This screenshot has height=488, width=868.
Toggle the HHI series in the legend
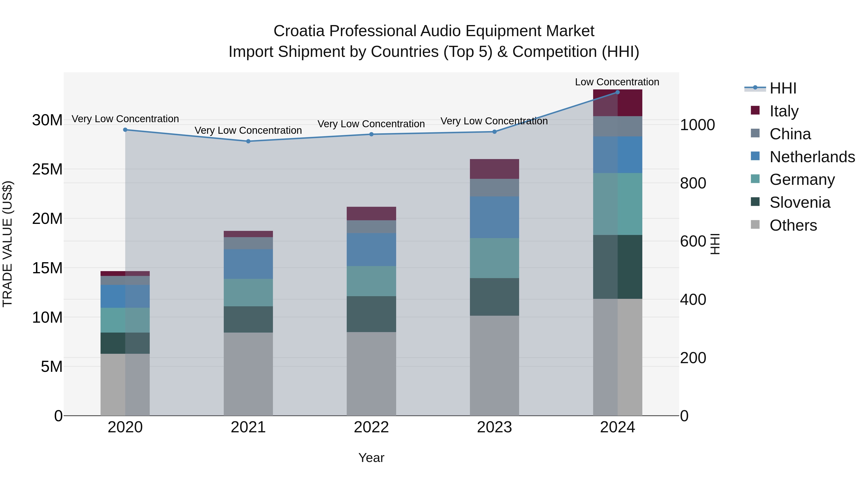(770, 88)
